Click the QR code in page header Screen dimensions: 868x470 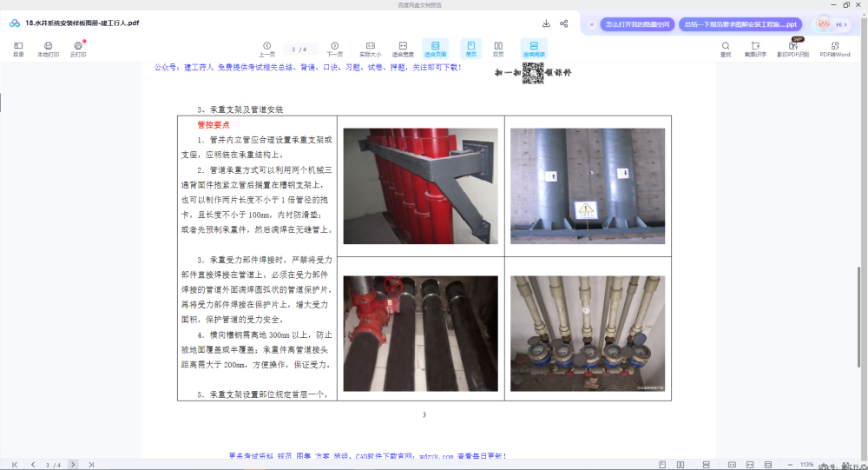pyautogui.click(x=533, y=73)
